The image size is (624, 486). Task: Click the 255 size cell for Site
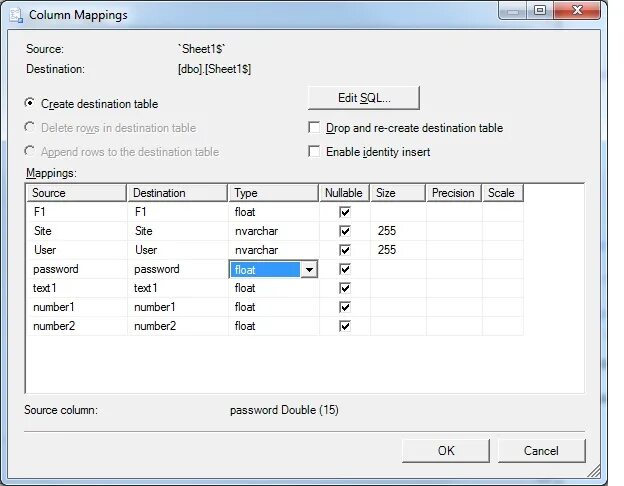(x=398, y=231)
